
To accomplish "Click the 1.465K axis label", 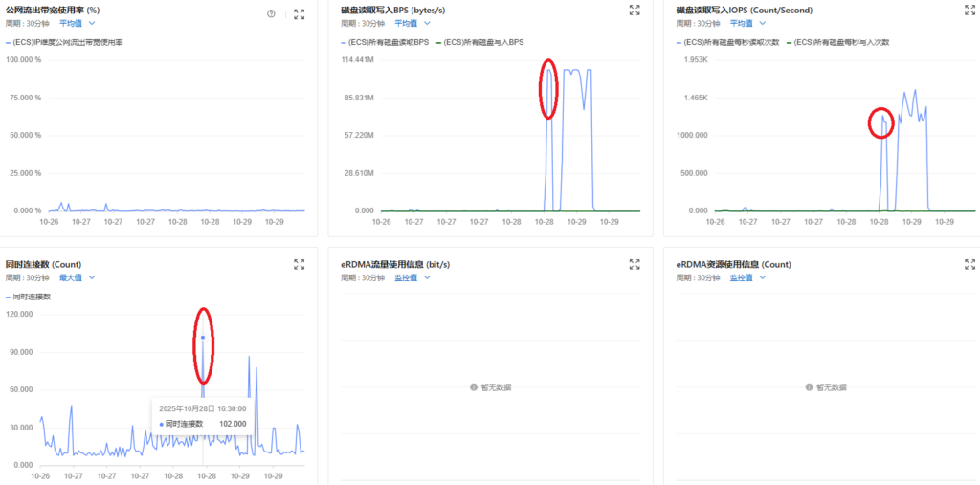I will tap(696, 98).
